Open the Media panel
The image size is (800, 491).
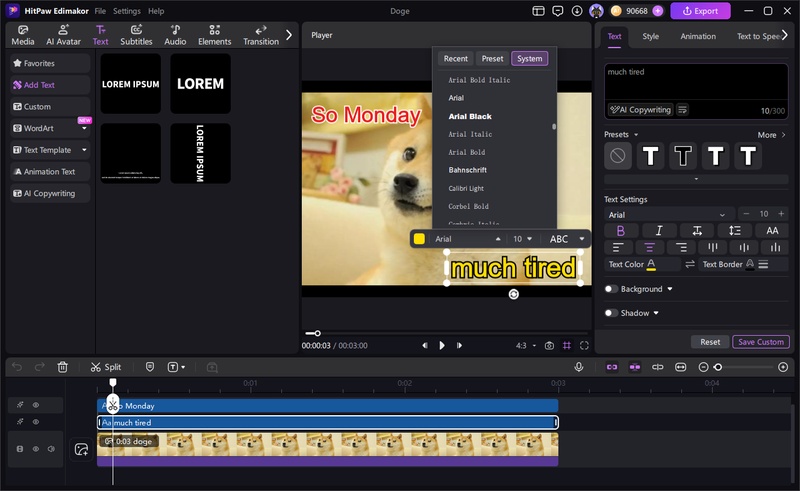click(23, 35)
